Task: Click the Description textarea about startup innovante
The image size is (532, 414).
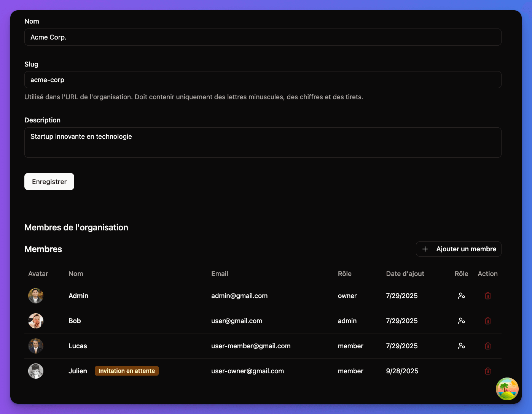Action: point(263,143)
